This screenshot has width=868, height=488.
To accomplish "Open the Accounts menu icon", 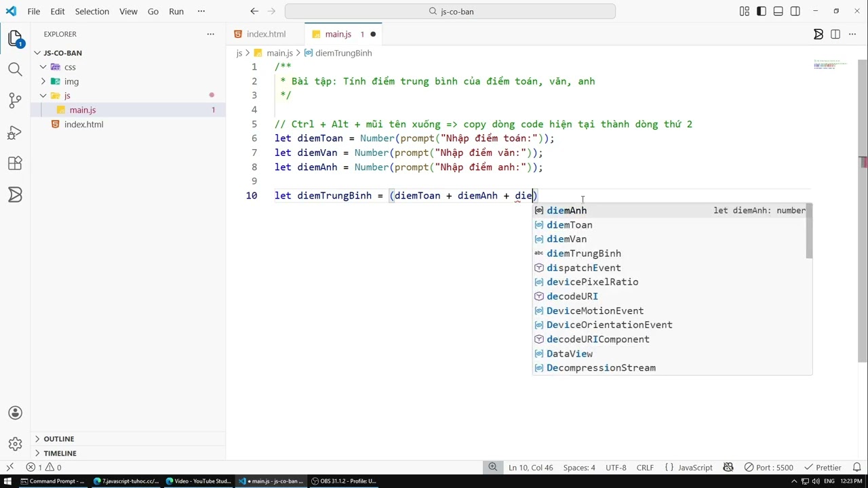I will [15, 413].
